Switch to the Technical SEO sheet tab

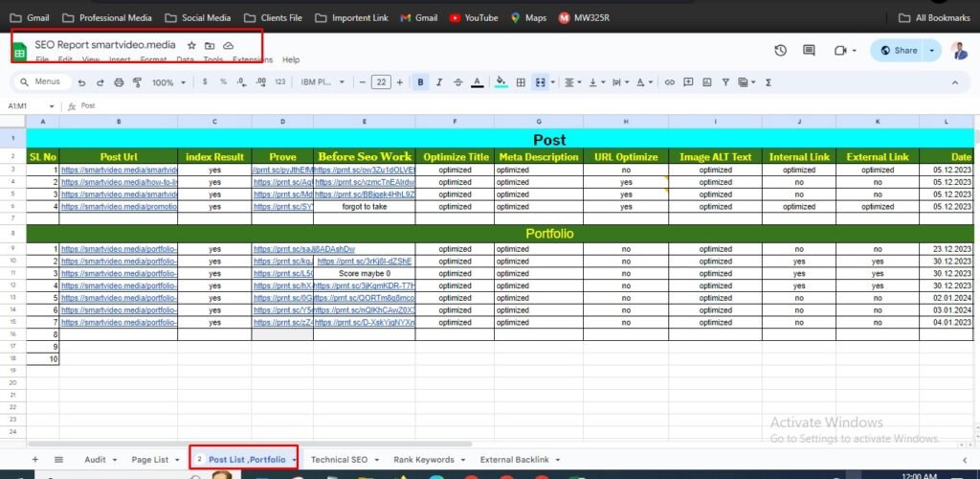(340, 460)
